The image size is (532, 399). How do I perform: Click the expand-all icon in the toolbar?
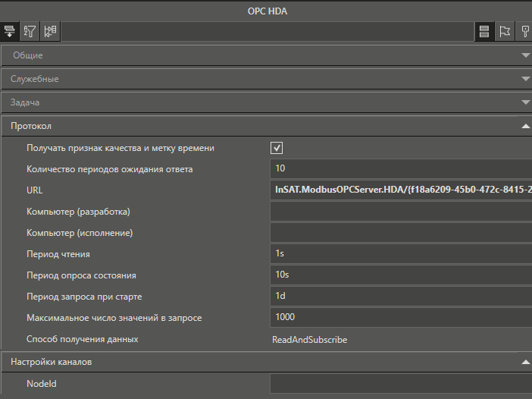pos(10,31)
